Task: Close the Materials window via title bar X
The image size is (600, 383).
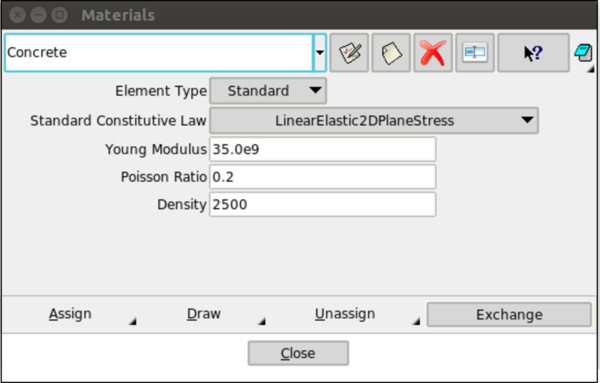Action: [17, 15]
